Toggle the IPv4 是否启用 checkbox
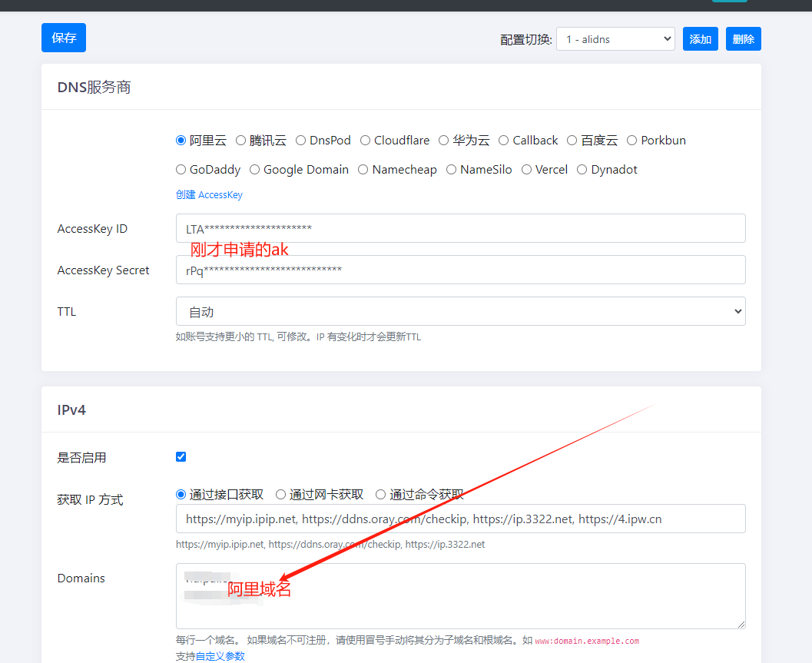This screenshot has height=663, width=812. [x=181, y=457]
